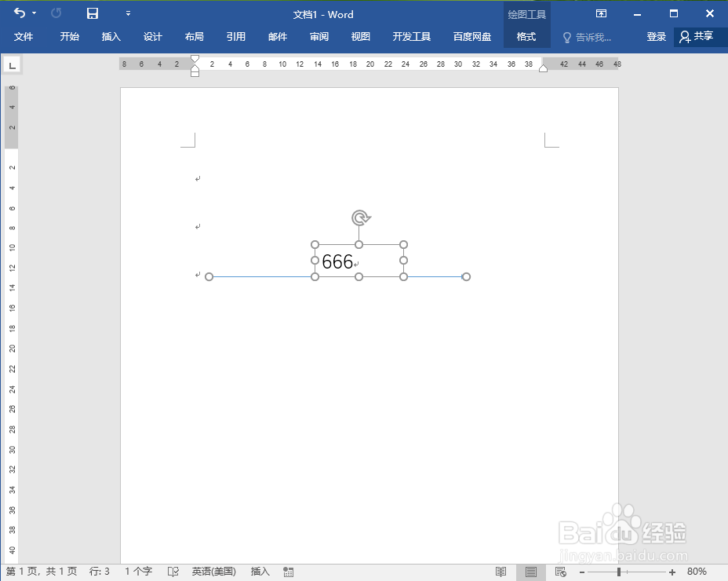Click the zoom in plus button

click(x=672, y=572)
